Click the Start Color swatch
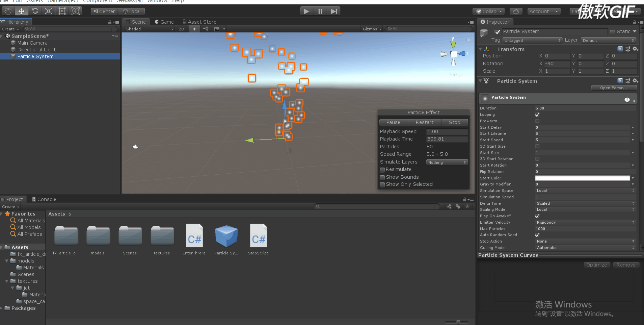 tap(582, 178)
